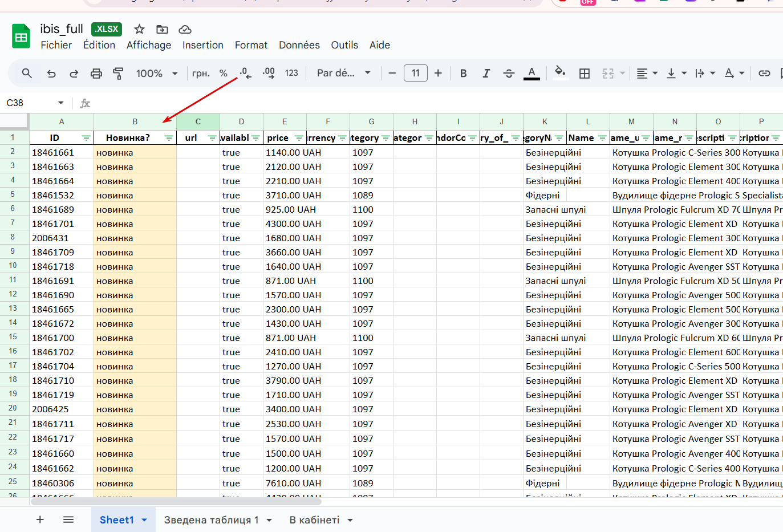Open borders menu
This screenshot has width=783, height=532.
click(x=585, y=73)
